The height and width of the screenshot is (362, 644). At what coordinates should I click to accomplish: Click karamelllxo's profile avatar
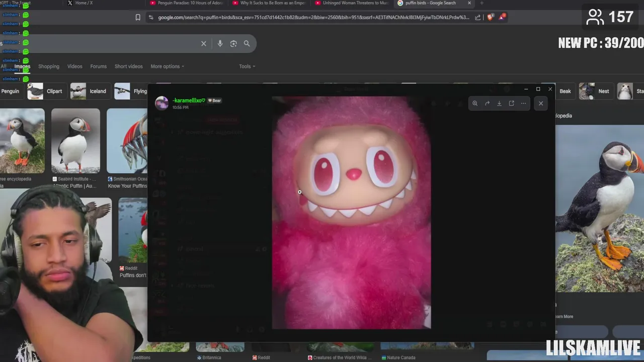pyautogui.click(x=162, y=103)
